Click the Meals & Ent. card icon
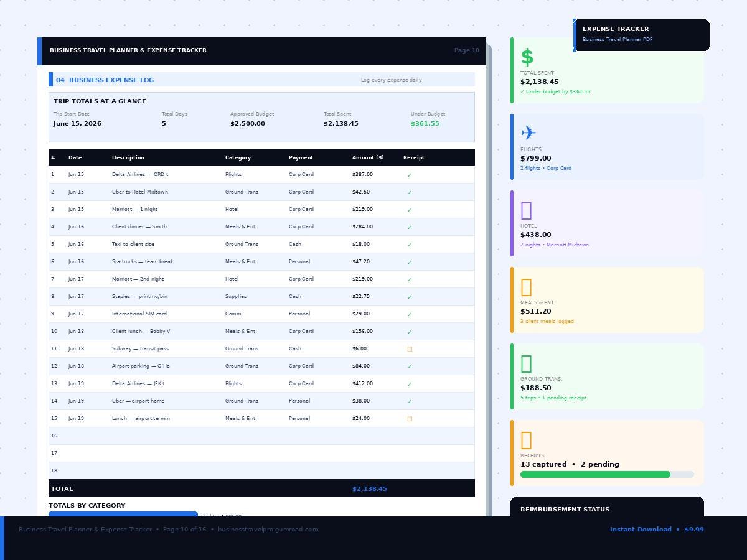Screen dimensions: 747x560 526,287
